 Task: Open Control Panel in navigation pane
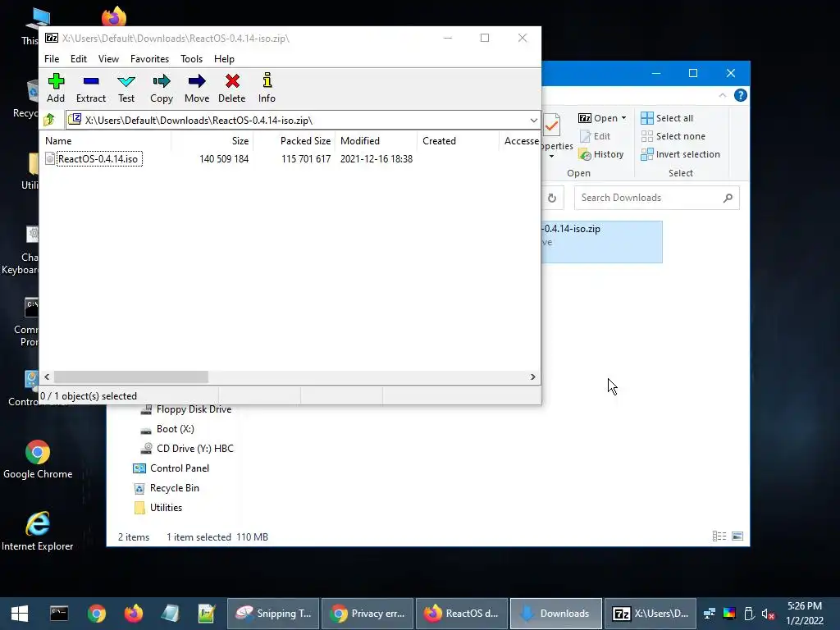pyautogui.click(x=171, y=468)
